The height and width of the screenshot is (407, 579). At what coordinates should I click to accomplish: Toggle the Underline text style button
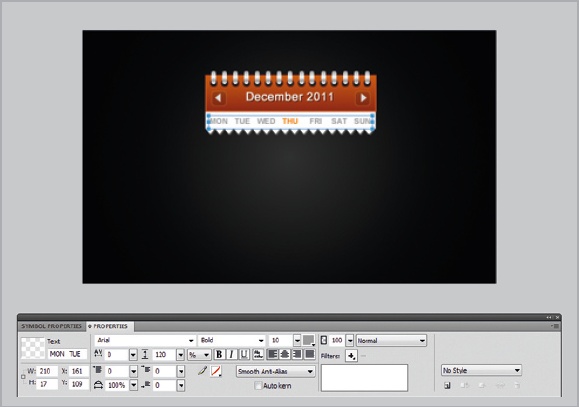[244, 355]
